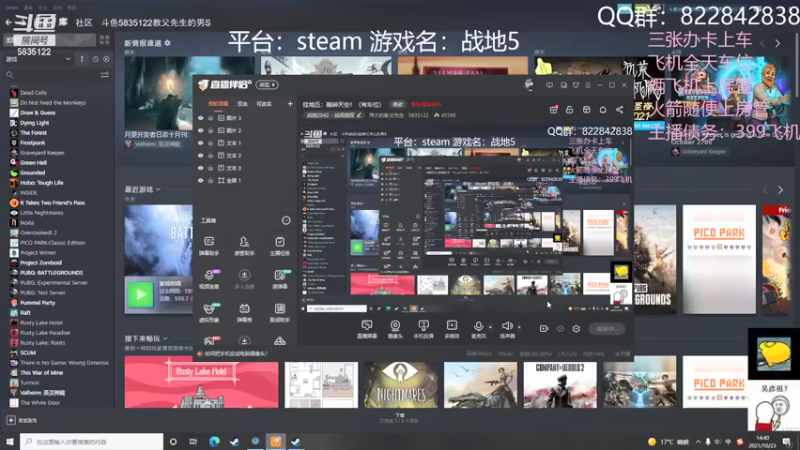Viewport: 800px width, 450px height.
Task: Select the third scene tab
Action: (264, 104)
